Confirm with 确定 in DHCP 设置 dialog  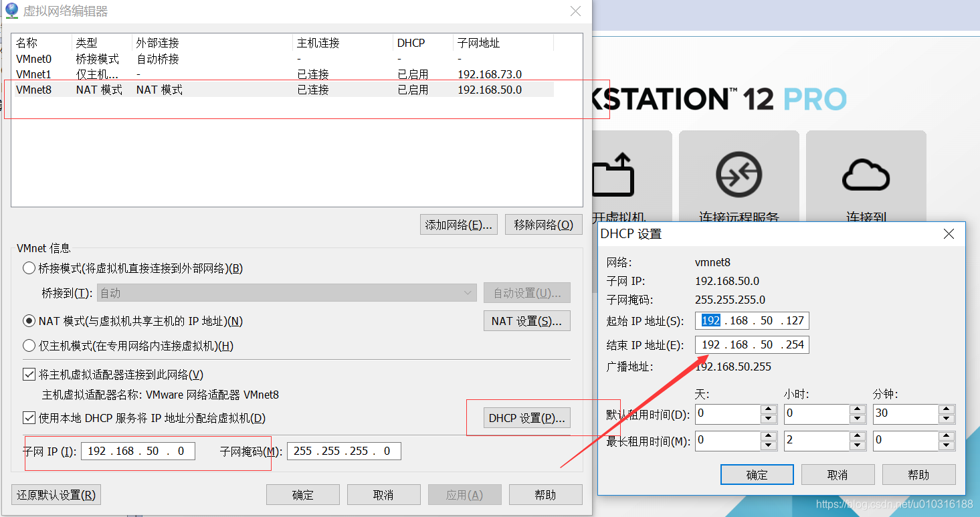tap(757, 475)
